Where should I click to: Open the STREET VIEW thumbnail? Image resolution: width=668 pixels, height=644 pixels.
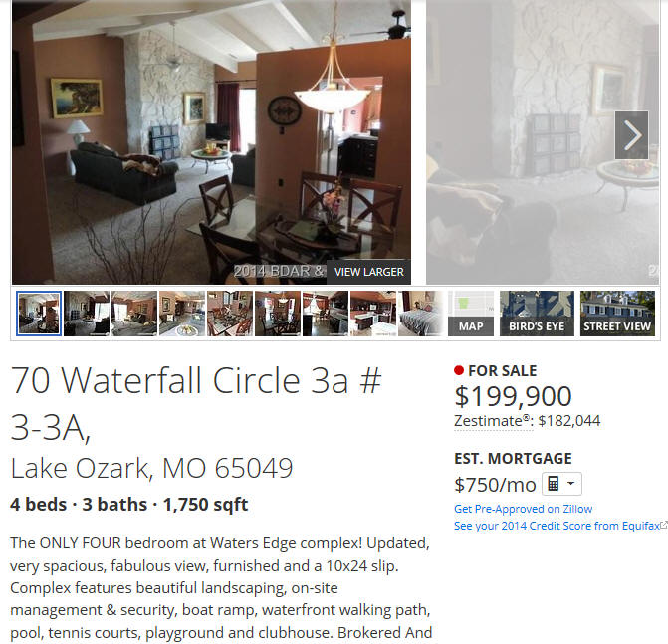(617, 314)
